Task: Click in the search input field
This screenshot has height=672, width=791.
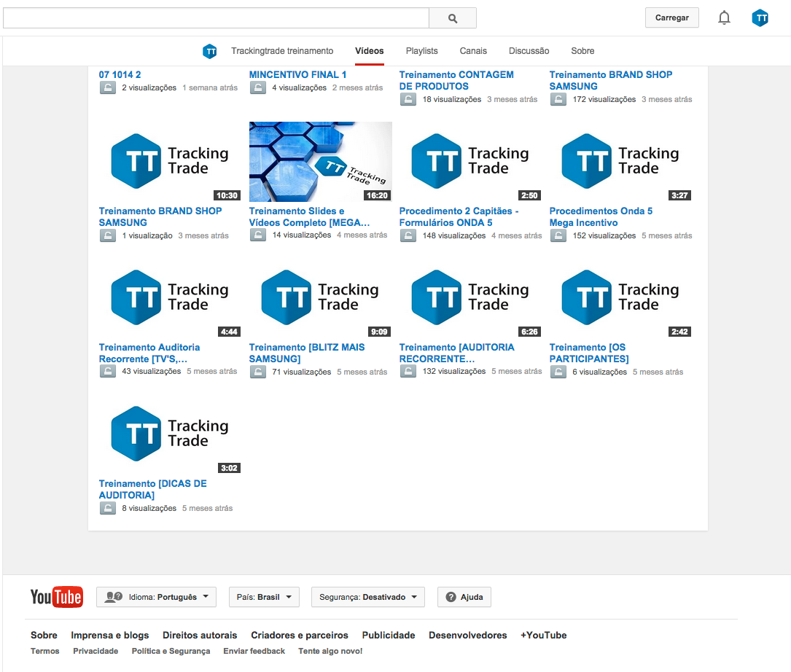Action: (x=216, y=18)
